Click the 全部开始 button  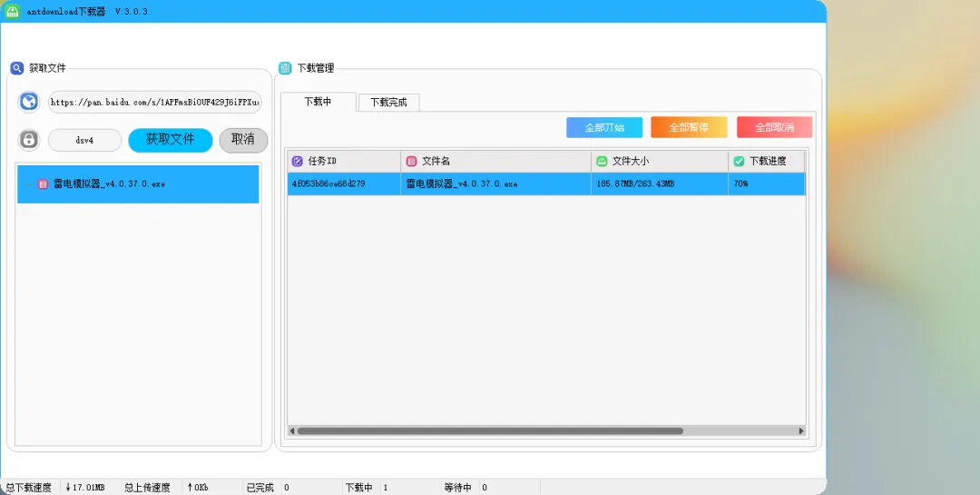(x=604, y=127)
